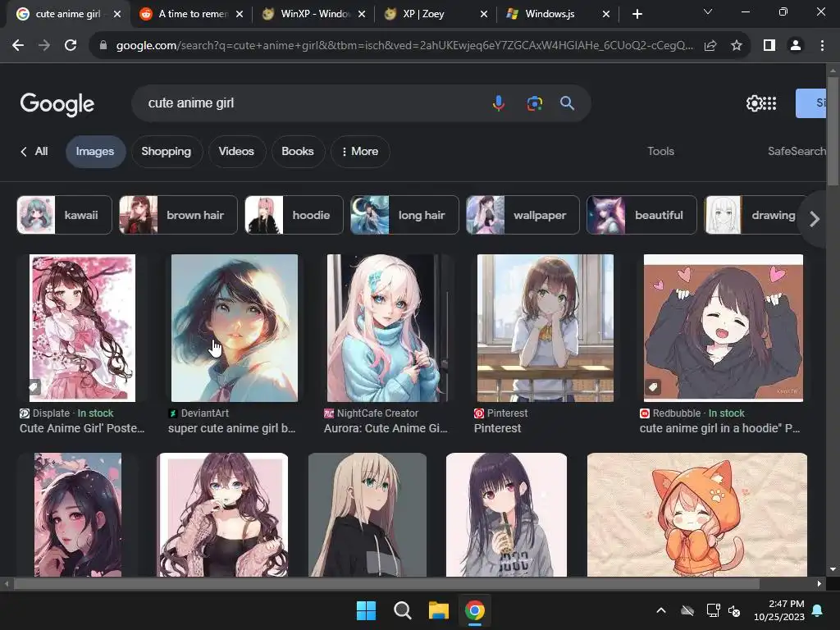Click the microphone voice search icon
840x630 pixels.
point(498,103)
